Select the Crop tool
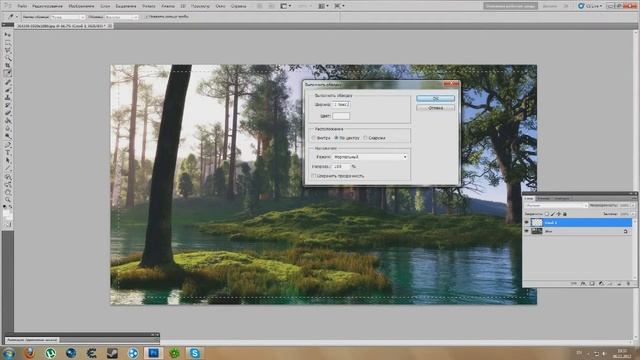640x360 pixels. coord(8,66)
